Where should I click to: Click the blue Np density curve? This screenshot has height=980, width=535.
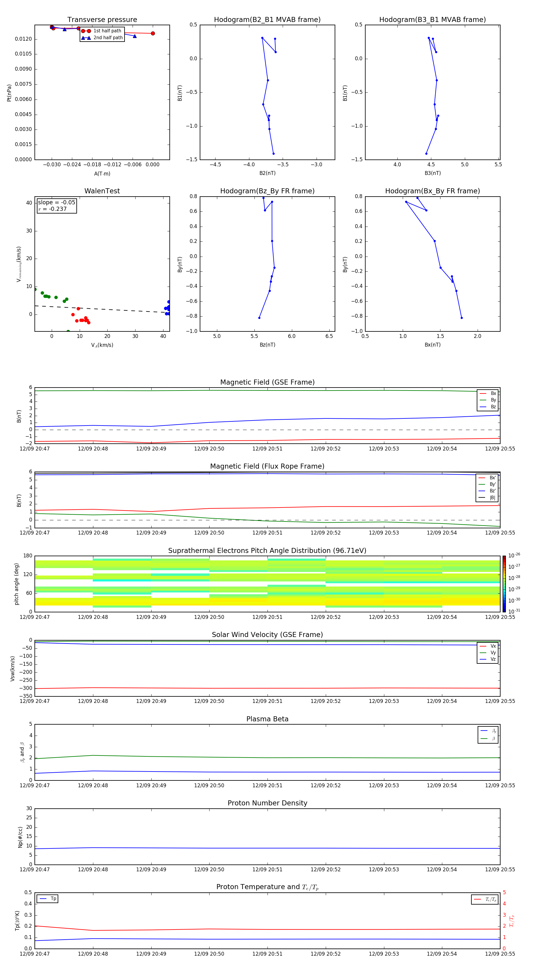tap(267, 848)
